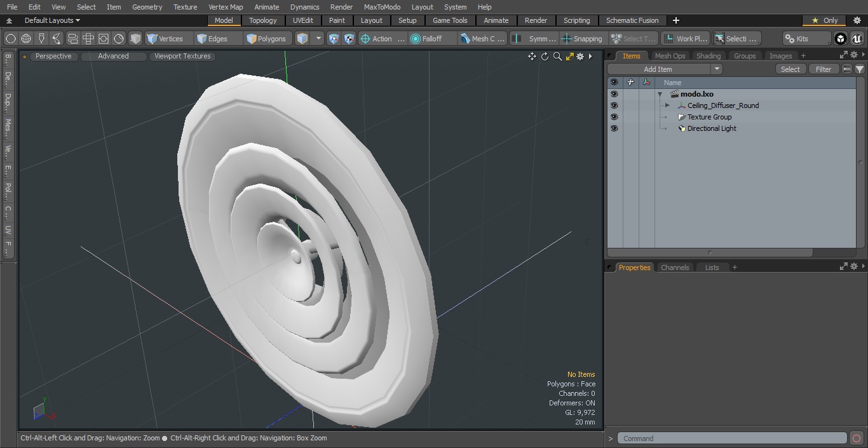Image resolution: width=868 pixels, height=448 pixels.
Task: Maximize the viewport with the expand icon
Action: point(569,57)
